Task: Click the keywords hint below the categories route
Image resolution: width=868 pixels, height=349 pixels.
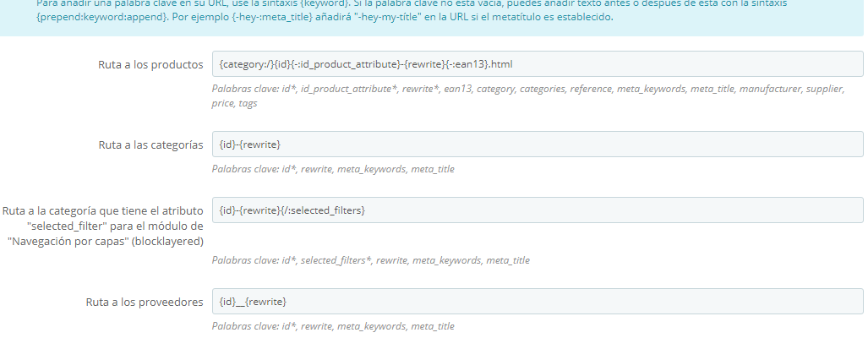Action: coord(333,169)
